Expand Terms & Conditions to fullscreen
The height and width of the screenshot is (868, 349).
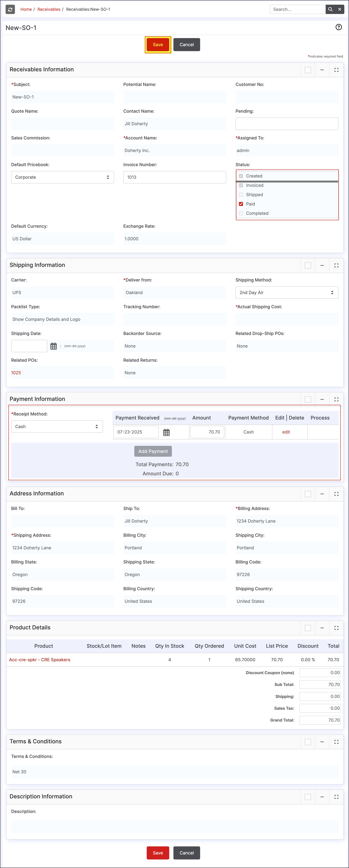pyautogui.click(x=336, y=742)
